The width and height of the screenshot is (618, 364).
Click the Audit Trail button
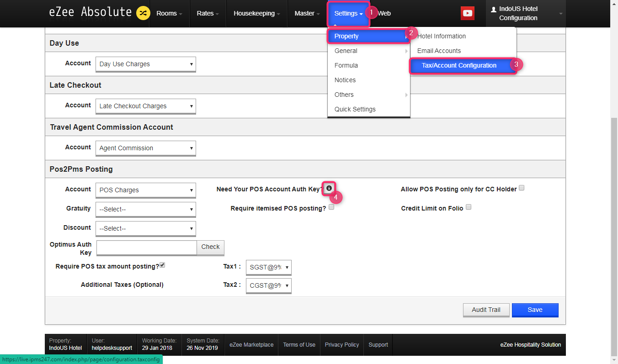point(486,310)
